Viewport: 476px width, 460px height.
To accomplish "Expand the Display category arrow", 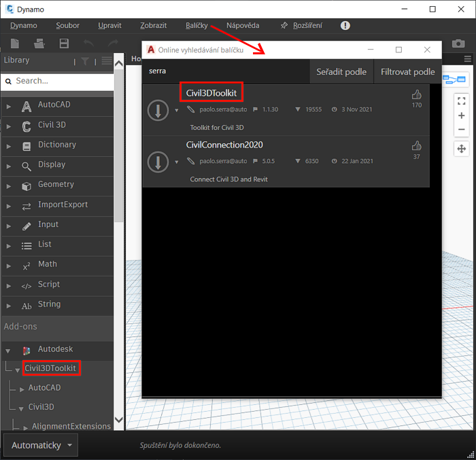I will [8, 166].
